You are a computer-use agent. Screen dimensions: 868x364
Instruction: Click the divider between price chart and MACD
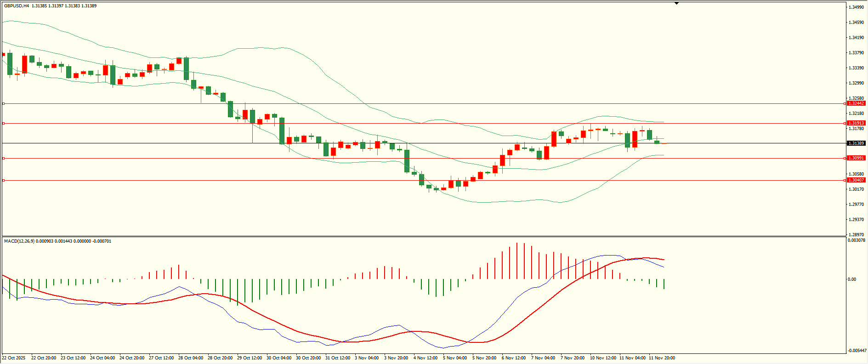coord(423,237)
